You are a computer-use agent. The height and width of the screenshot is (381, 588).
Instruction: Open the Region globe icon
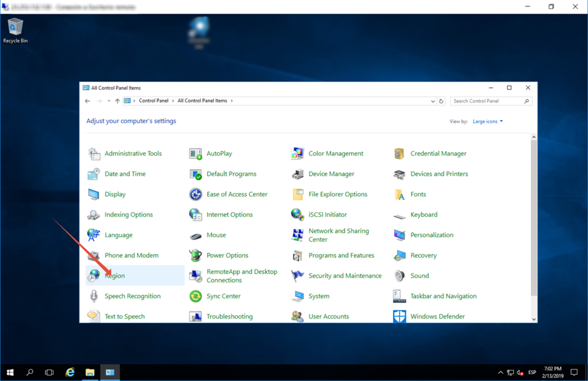(94, 276)
